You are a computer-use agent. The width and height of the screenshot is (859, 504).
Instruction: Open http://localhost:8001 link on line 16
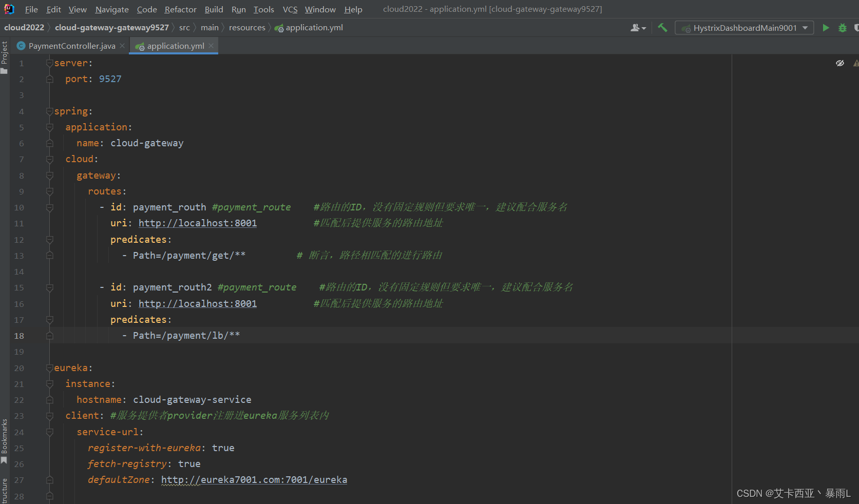pyautogui.click(x=198, y=304)
